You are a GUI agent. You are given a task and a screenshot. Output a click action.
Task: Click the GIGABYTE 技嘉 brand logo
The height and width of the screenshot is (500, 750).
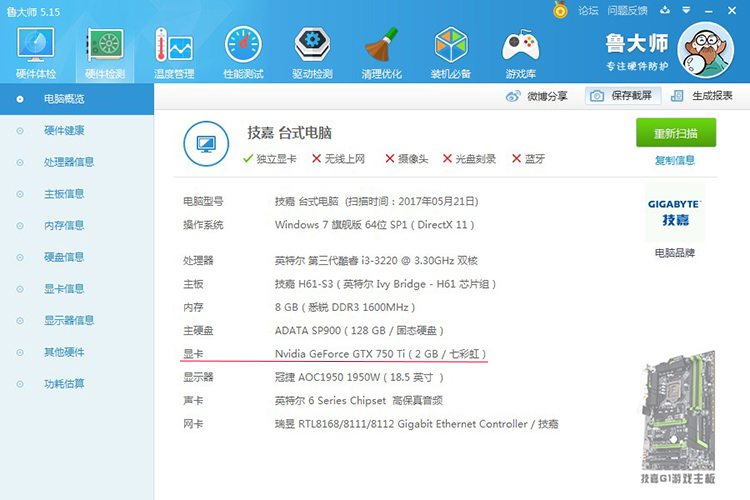(674, 212)
